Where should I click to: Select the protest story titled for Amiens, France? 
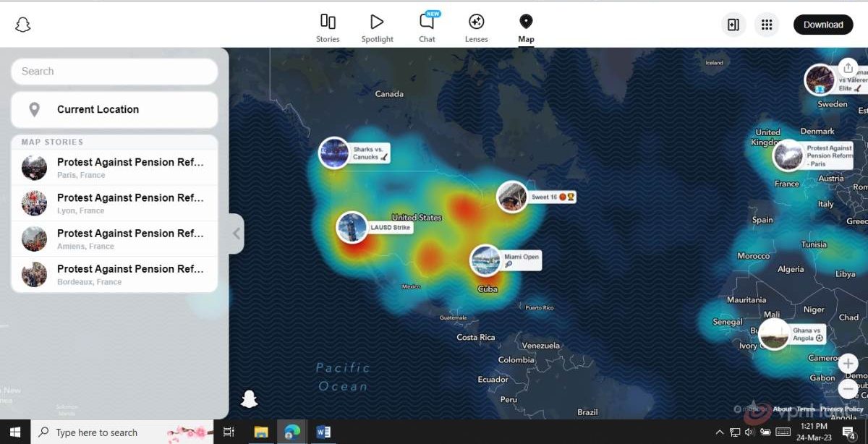[114, 239]
